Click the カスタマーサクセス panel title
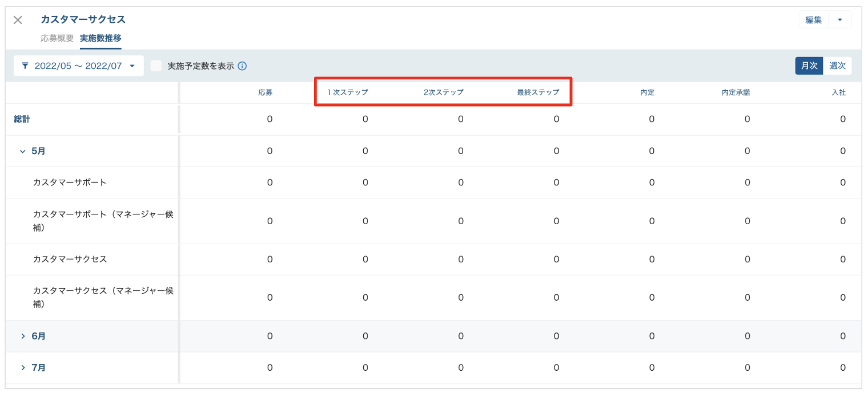Screen dimensions: 868x397 [83, 19]
